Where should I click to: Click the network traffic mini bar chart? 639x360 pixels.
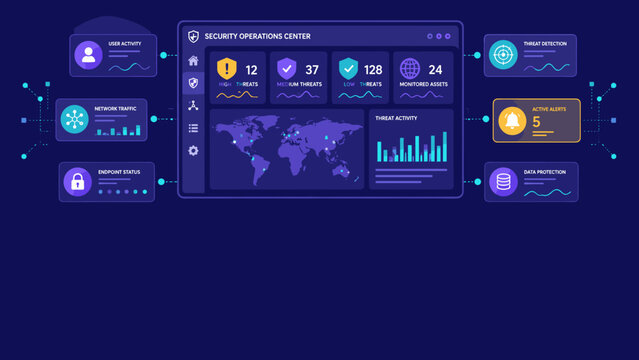pos(118,130)
